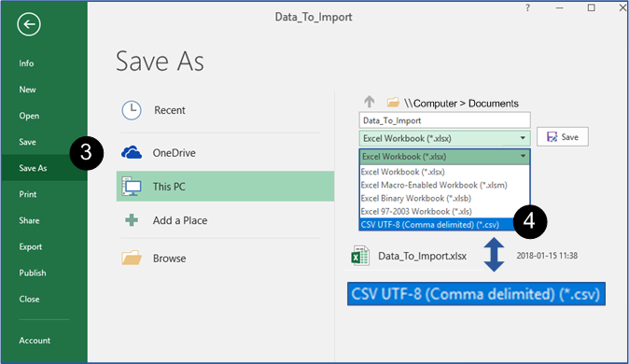
Task: Click the file name input field
Action: click(x=444, y=120)
